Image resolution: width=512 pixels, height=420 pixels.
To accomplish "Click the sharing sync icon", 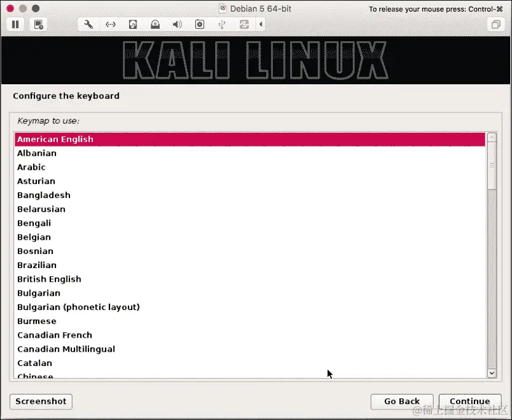I will (x=244, y=25).
